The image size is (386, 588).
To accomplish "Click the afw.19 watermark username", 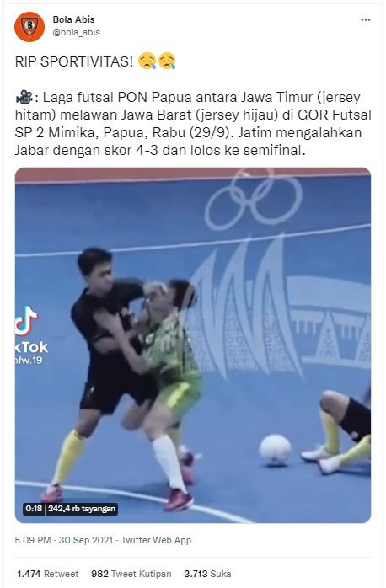I will coord(29,361).
